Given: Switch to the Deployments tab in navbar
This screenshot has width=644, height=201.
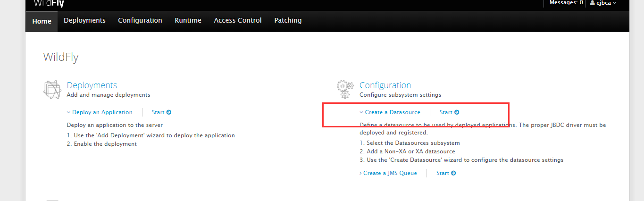Looking at the screenshot, I should (x=84, y=20).
